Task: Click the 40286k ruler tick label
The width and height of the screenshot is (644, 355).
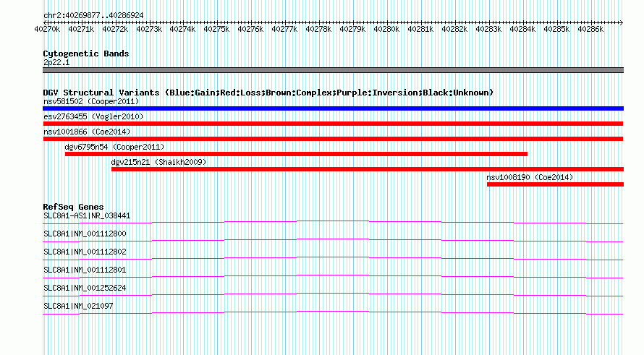Action: coord(590,29)
